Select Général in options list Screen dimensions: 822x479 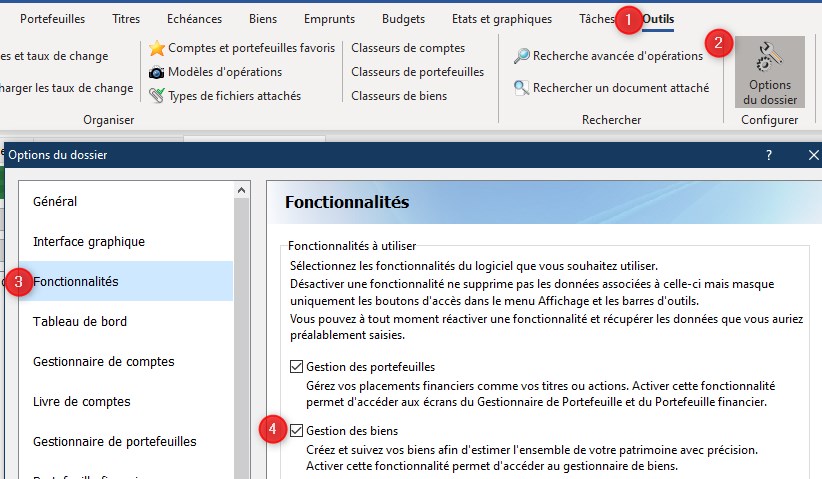(55, 201)
